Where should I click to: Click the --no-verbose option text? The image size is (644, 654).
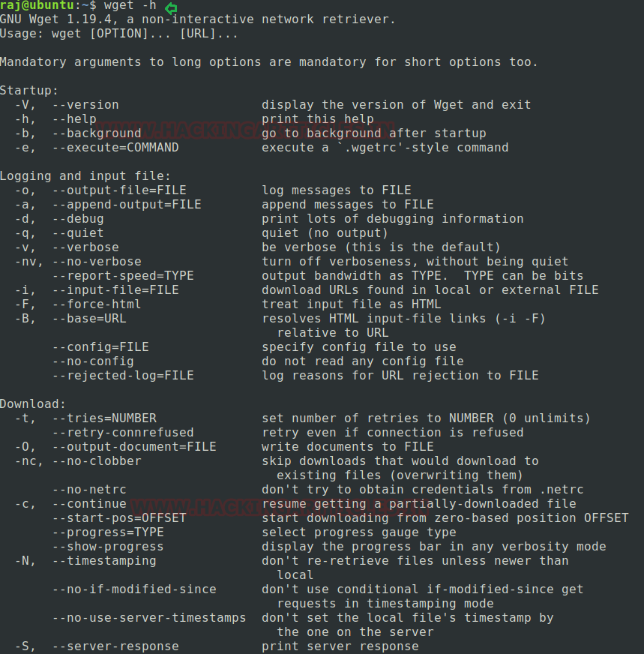point(96,262)
